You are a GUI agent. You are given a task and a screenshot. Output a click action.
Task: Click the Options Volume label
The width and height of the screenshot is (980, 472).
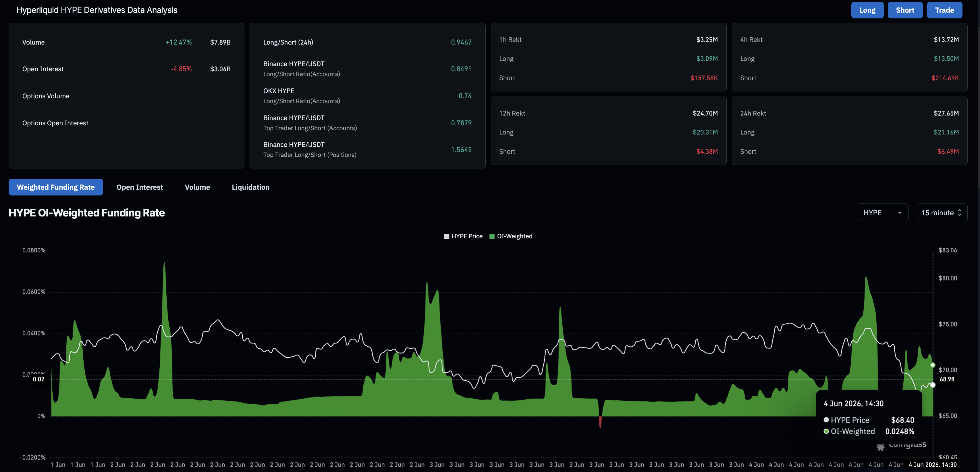click(46, 96)
